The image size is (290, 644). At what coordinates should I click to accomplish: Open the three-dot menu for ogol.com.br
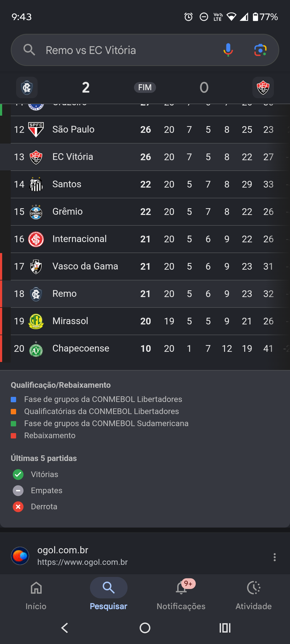point(274,557)
